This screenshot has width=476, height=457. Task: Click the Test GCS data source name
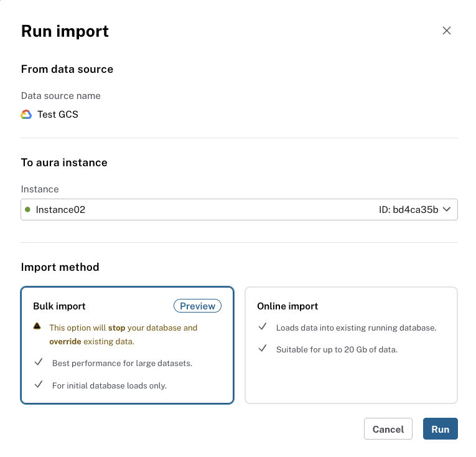point(58,115)
